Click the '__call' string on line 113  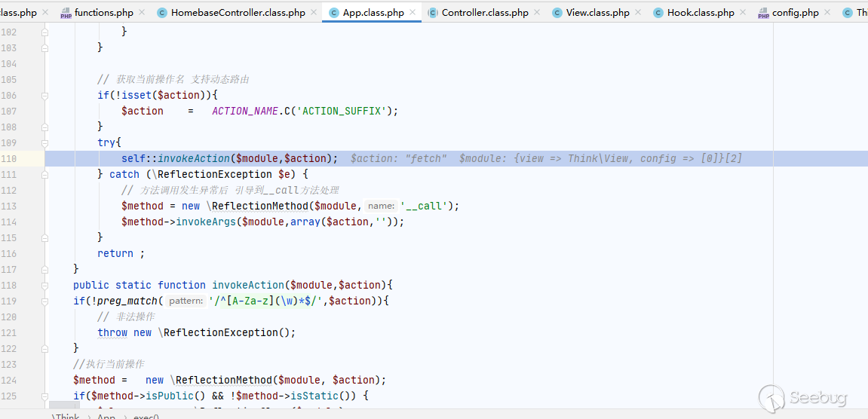pyautogui.click(x=424, y=206)
